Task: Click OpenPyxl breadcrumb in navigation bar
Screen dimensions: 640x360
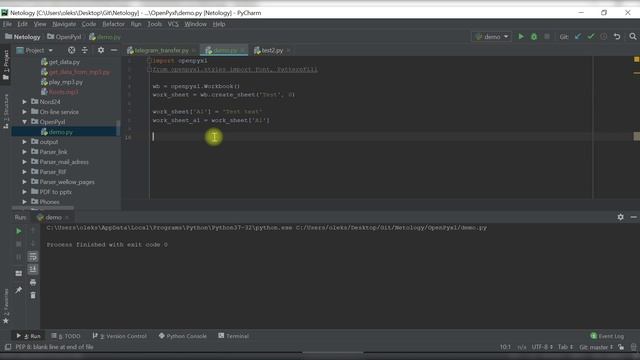Action: pos(64,37)
